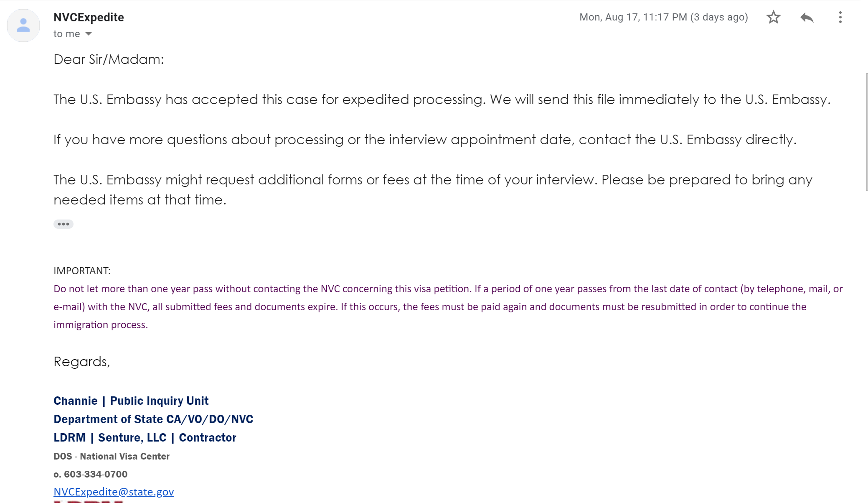Image resolution: width=868 pixels, height=503 pixels.
Task: Open the three-dot more options menu
Action: click(x=840, y=17)
